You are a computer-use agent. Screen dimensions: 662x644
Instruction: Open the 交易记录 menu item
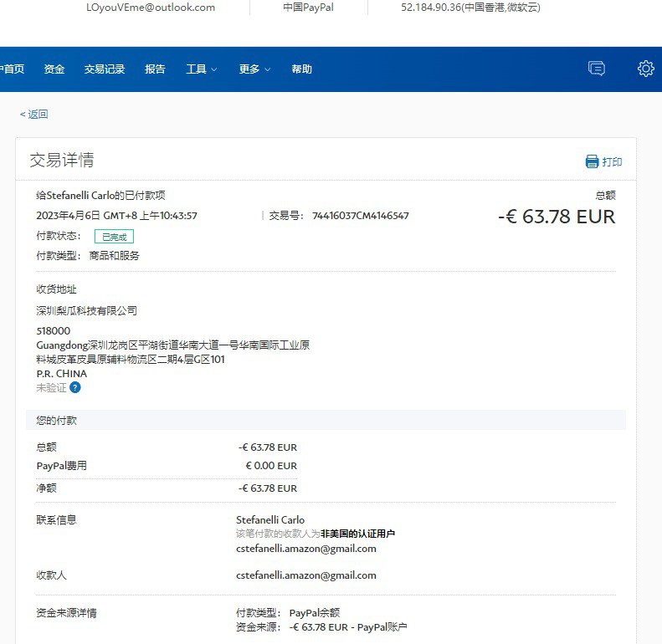tap(105, 69)
